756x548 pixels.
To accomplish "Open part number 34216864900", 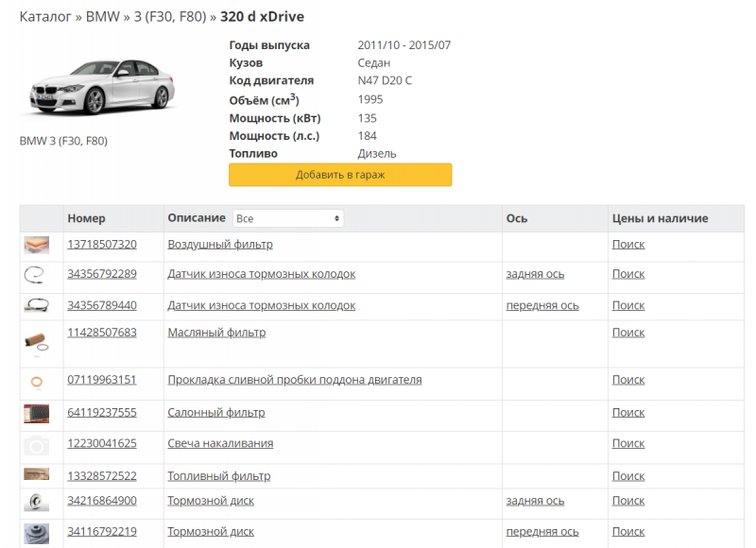I will (102, 501).
